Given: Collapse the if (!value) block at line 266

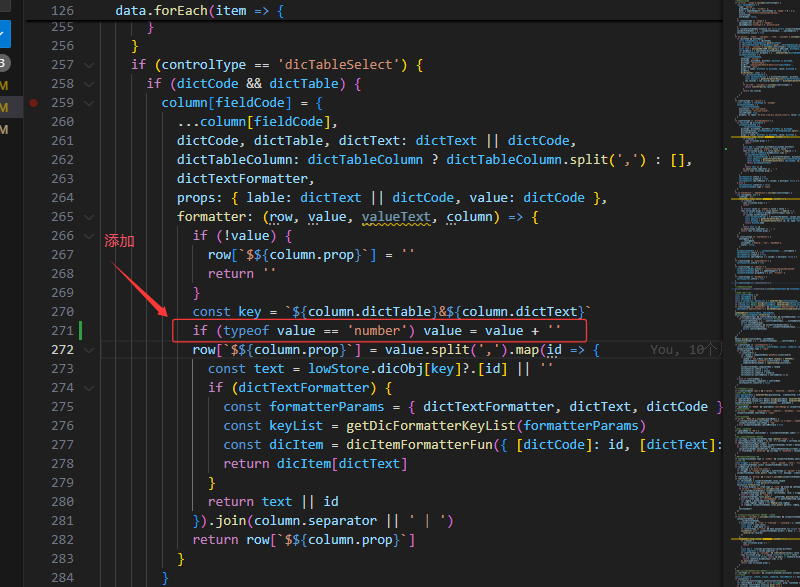Looking at the screenshot, I should (89, 236).
